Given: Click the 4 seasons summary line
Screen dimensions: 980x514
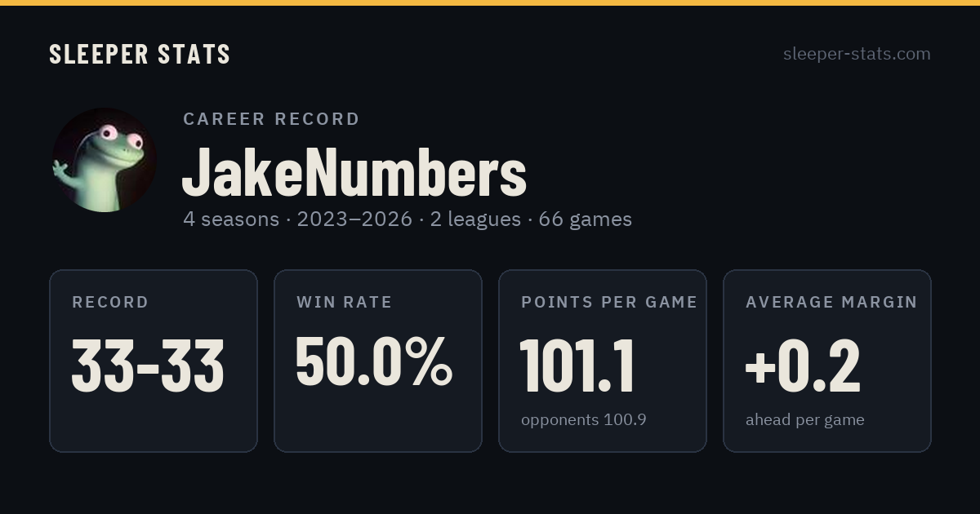Looking at the screenshot, I should (x=408, y=219).
